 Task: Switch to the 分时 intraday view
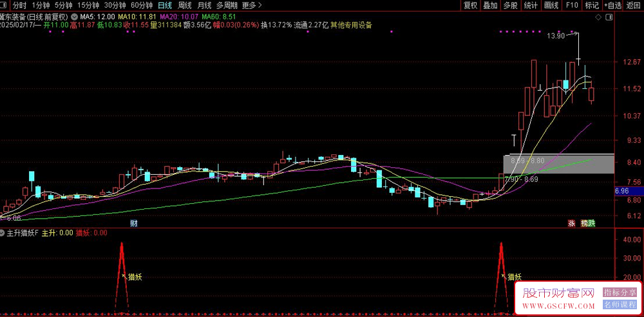point(19,5)
